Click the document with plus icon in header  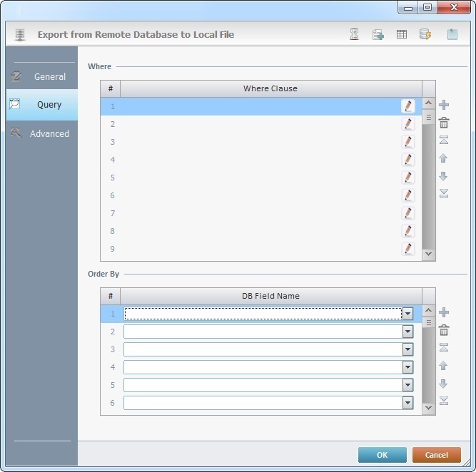pyautogui.click(x=378, y=34)
